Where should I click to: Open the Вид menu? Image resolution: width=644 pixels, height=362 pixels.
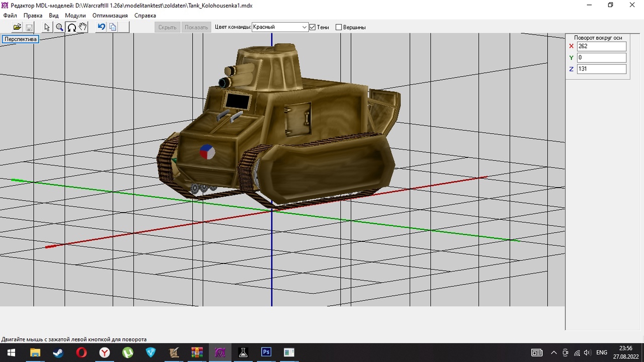tap(54, 16)
